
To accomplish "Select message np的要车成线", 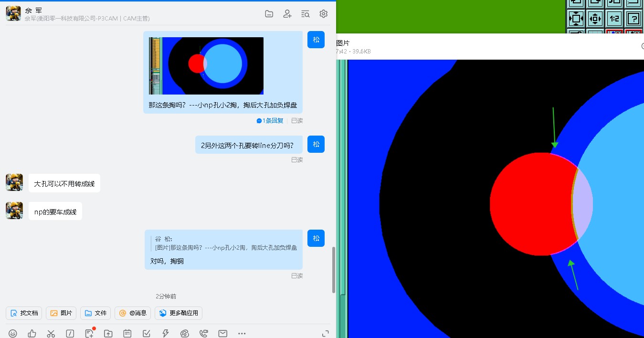I will (55, 211).
